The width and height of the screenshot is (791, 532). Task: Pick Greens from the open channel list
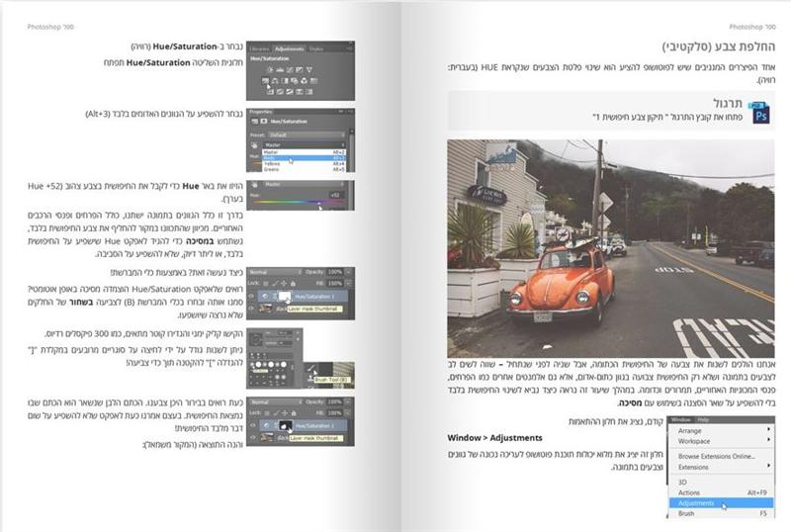(x=304, y=169)
